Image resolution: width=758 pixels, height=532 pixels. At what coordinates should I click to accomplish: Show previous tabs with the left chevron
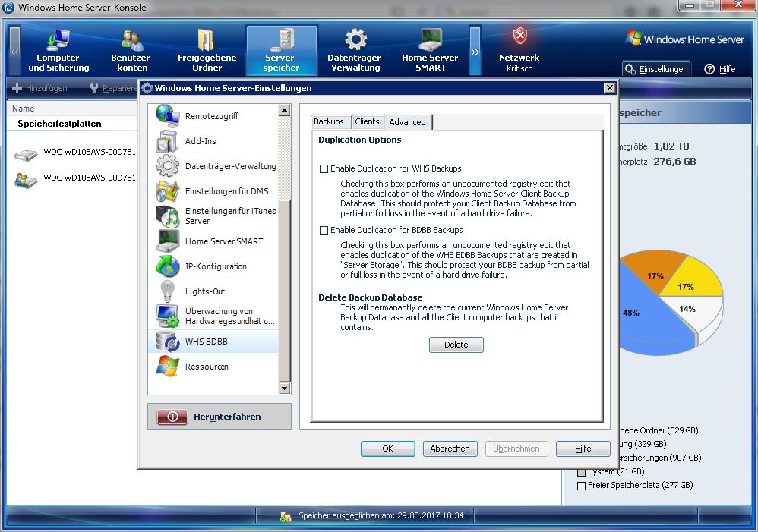[x=15, y=51]
